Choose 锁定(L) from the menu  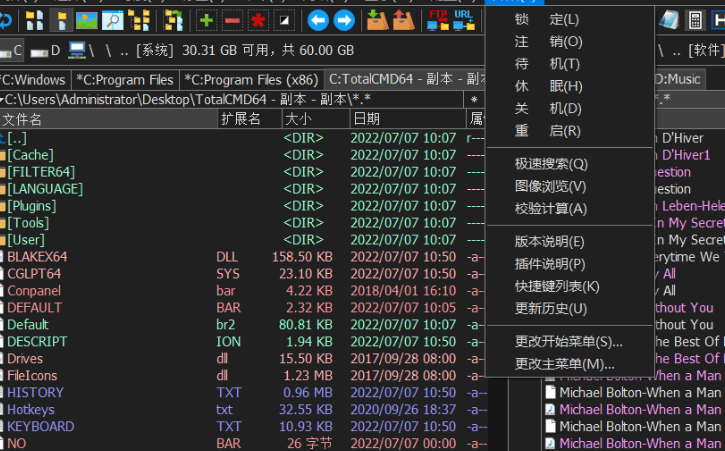570,19
